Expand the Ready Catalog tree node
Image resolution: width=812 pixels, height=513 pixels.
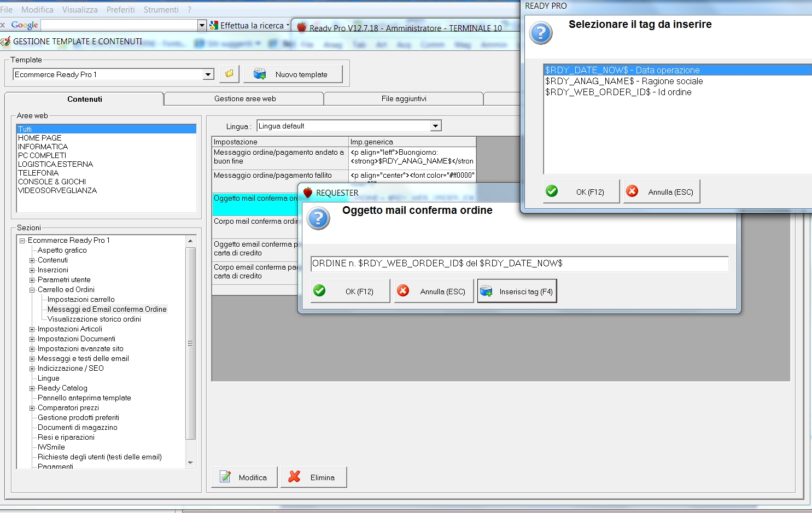click(32, 388)
